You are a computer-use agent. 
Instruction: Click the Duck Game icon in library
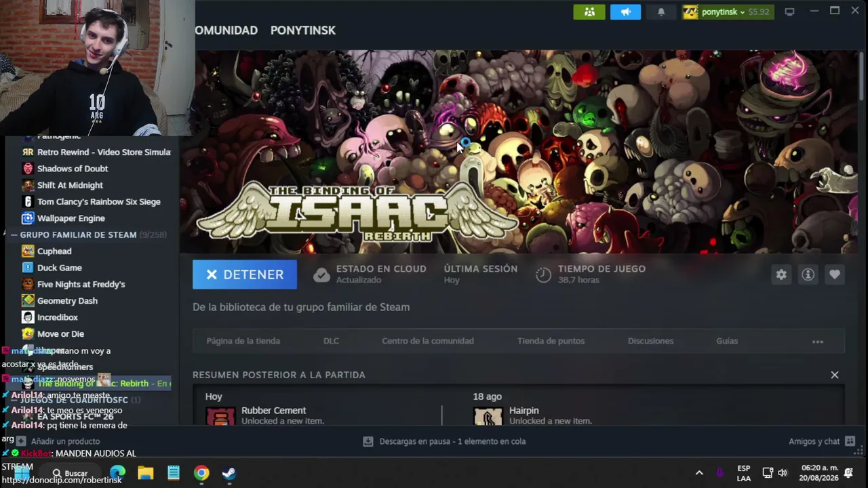[28, 268]
